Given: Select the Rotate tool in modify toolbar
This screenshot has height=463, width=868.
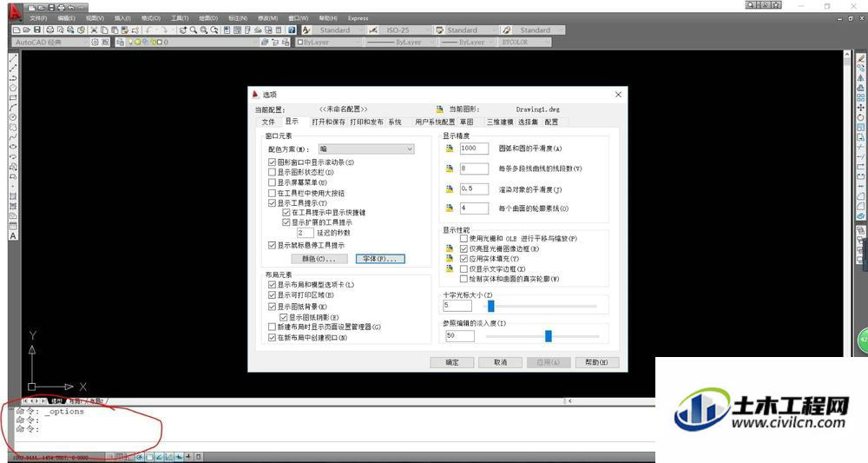Looking at the screenshot, I should pos(861,117).
